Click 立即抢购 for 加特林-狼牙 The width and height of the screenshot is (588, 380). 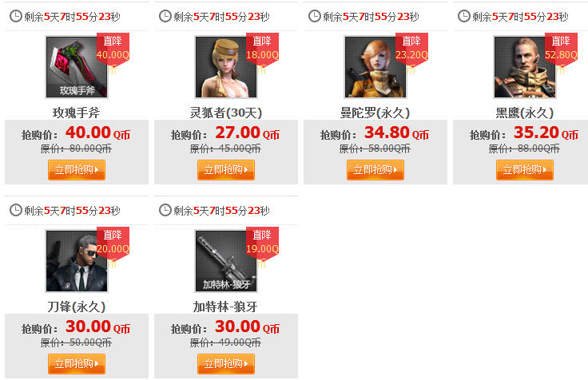point(226,364)
